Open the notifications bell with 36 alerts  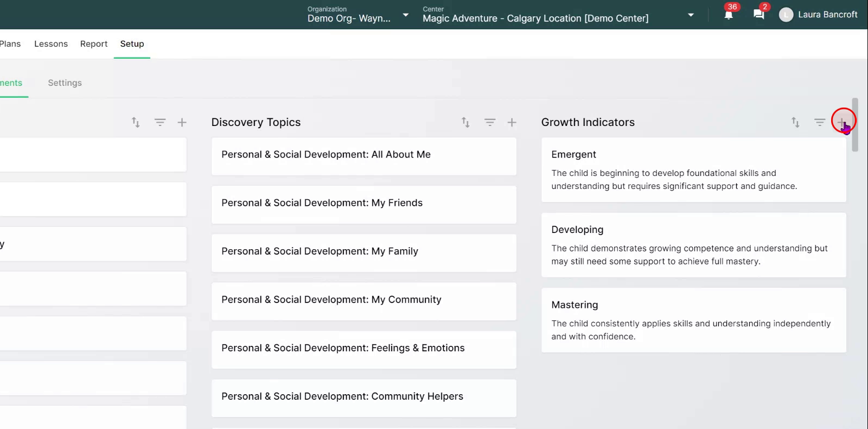tap(729, 15)
